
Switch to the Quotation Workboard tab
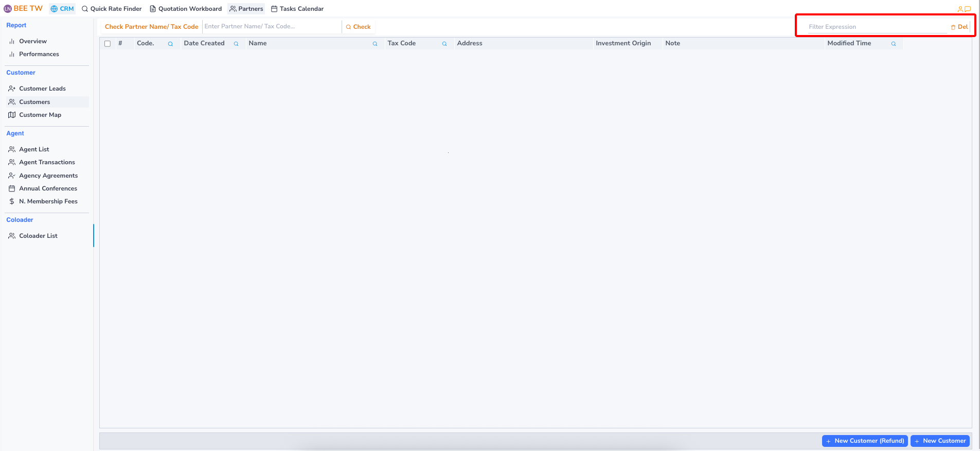coord(186,9)
